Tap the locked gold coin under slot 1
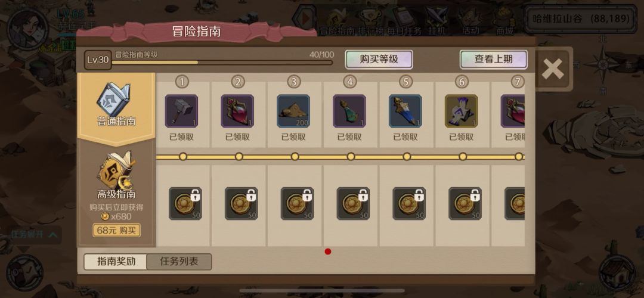Image resolution: width=644 pixels, height=298 pixels. click(x=185, y=204)
